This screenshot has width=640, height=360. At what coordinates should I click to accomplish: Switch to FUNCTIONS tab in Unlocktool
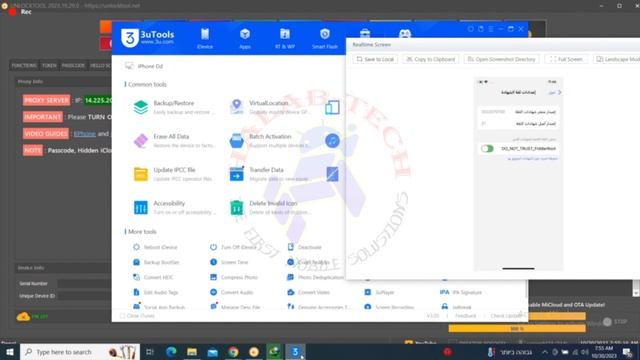pos(24,66)
